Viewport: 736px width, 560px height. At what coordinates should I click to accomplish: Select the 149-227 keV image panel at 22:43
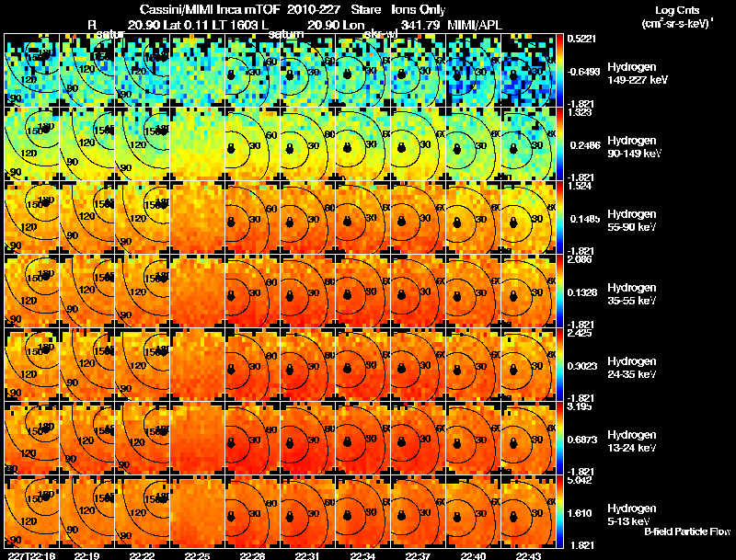point(528,71)
